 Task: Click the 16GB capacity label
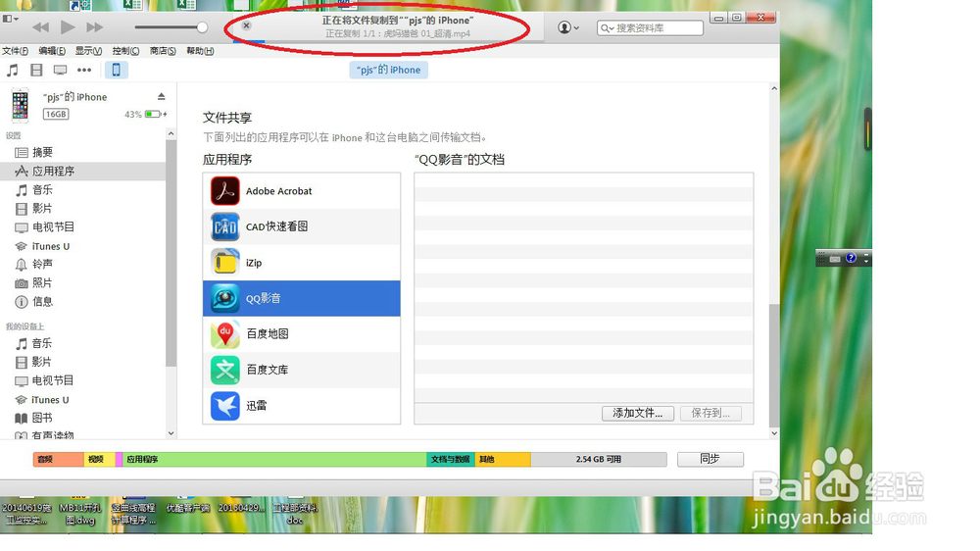[x=56, y=114]
